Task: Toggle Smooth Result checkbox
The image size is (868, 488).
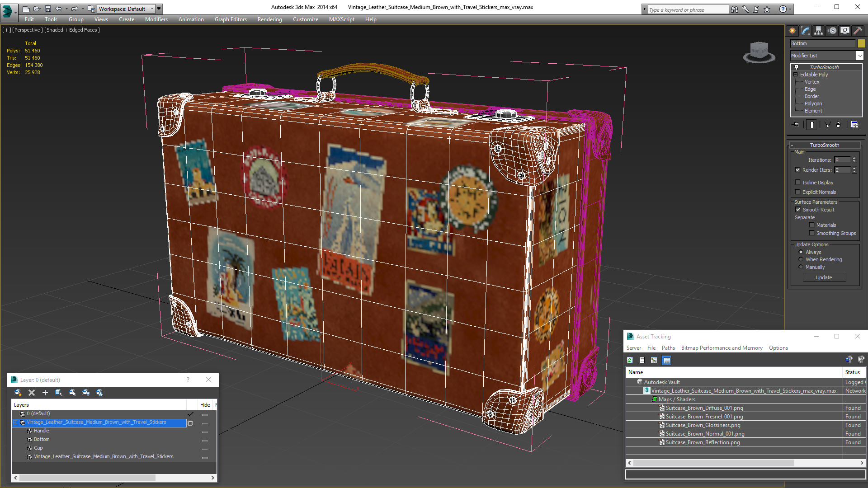Action: 798,210
